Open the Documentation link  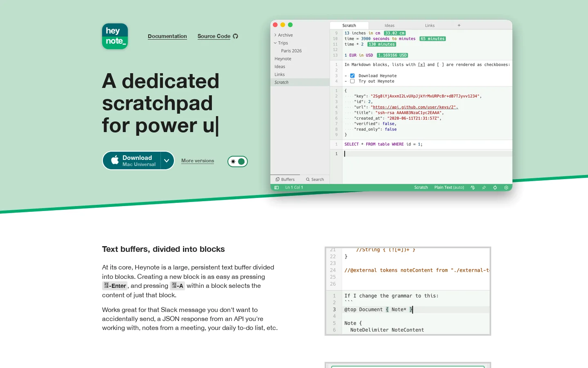point(167,36)
